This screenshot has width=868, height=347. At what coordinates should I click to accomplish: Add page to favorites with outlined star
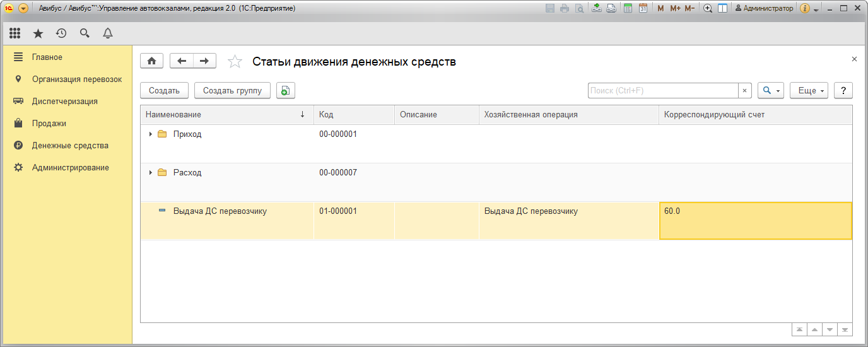[x=235, y=61]
